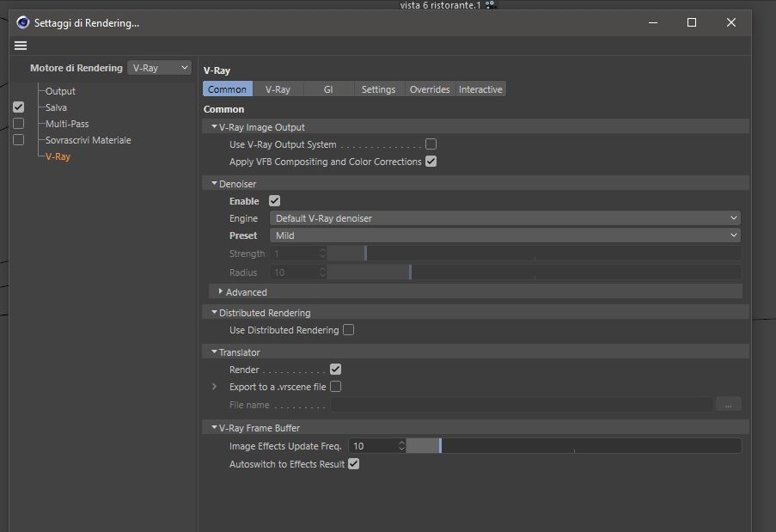
Task: Open the hamburger menu icon
Action: [x=21, y=46]
